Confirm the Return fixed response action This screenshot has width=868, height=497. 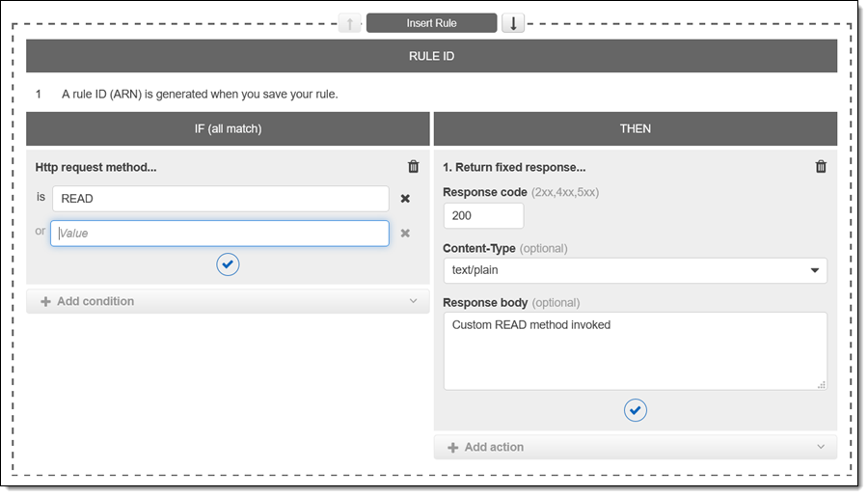635,410
